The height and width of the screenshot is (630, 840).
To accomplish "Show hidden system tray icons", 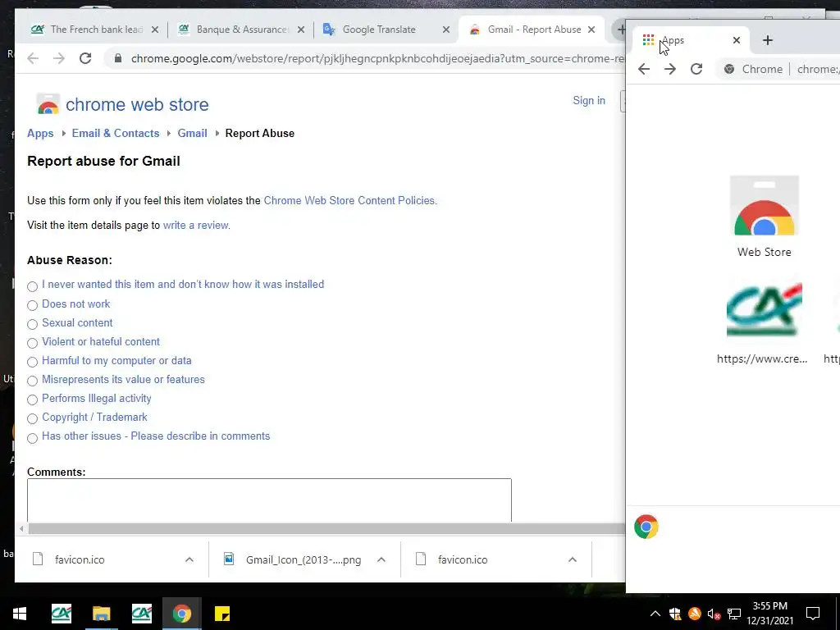I will coord(655,614).
